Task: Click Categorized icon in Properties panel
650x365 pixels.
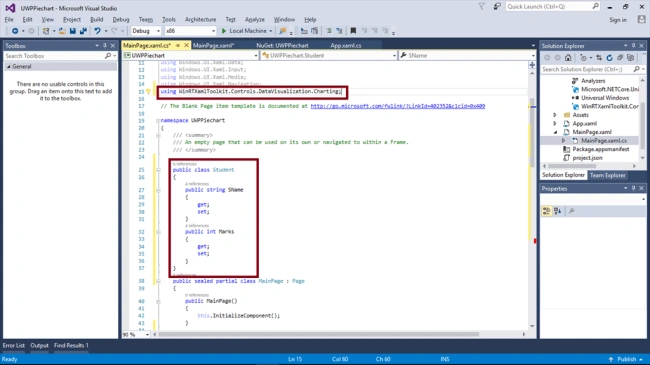Action: [546, 211]
